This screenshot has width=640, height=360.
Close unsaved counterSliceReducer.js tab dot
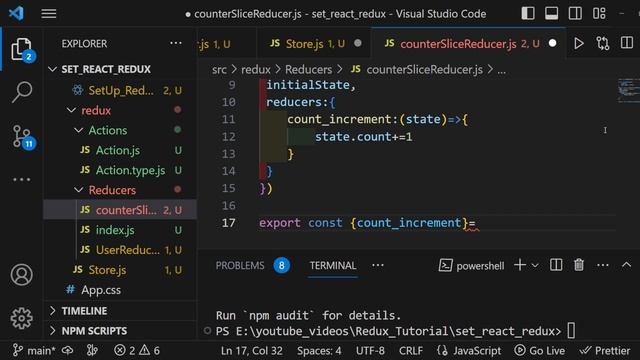coord(552,43)
